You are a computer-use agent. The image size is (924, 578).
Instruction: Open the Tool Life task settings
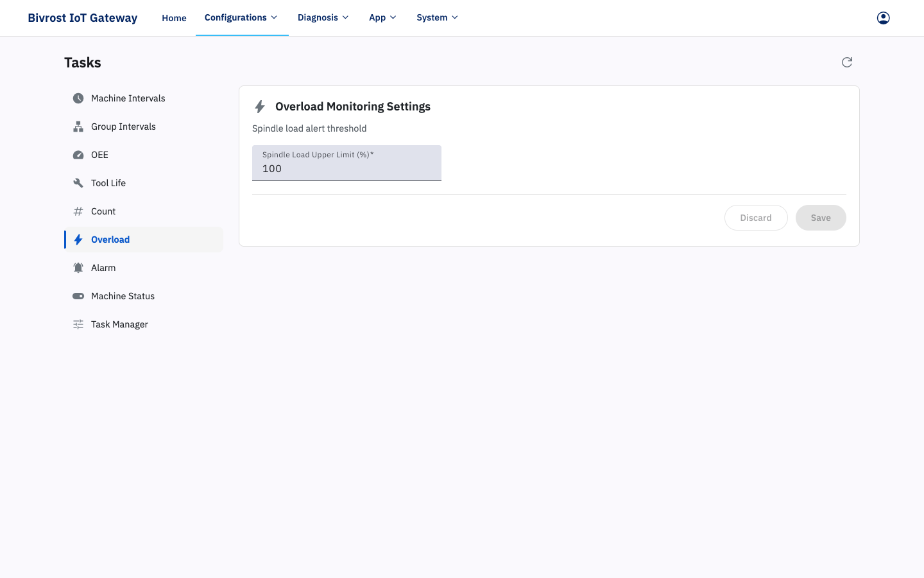(144, 183)
